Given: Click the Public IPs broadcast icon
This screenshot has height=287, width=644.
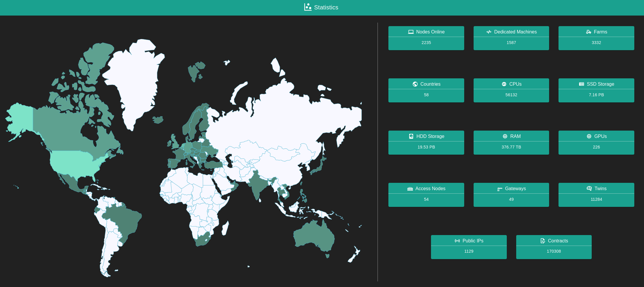Looking at the screenshot, I should point(457,241).
